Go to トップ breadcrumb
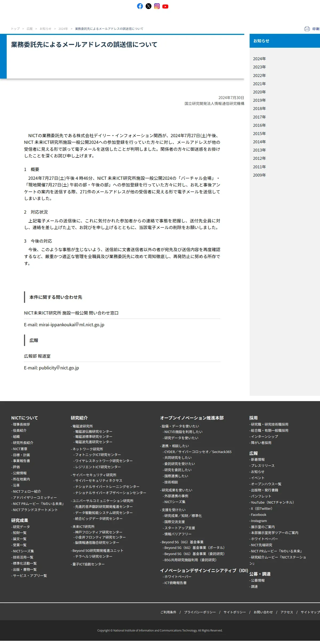This screenshot has height=644, width=320. coord(15,29)
